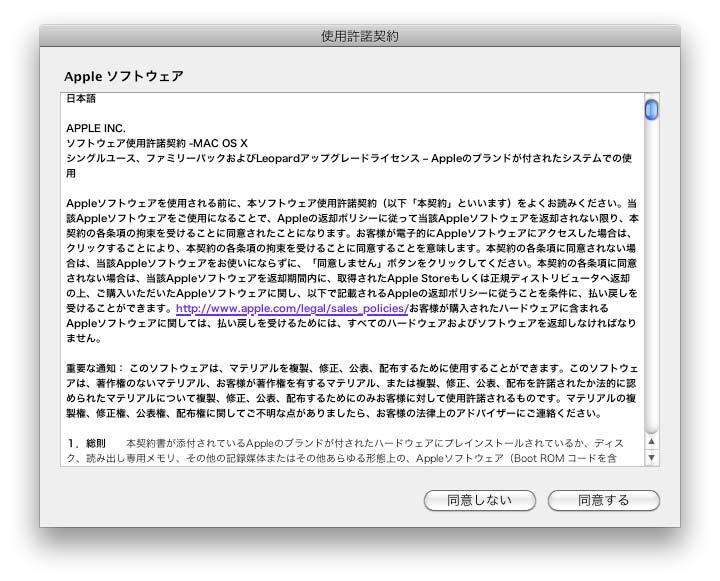
Task: Click the 1. 総則 section heading
Action: click(x=86, y=443)
